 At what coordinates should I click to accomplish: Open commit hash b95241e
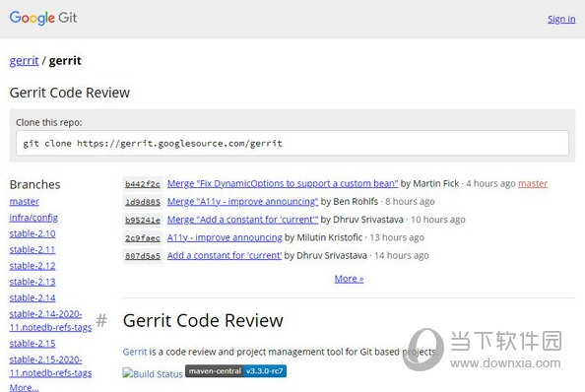pyautogui.click(x=143, y=220)
